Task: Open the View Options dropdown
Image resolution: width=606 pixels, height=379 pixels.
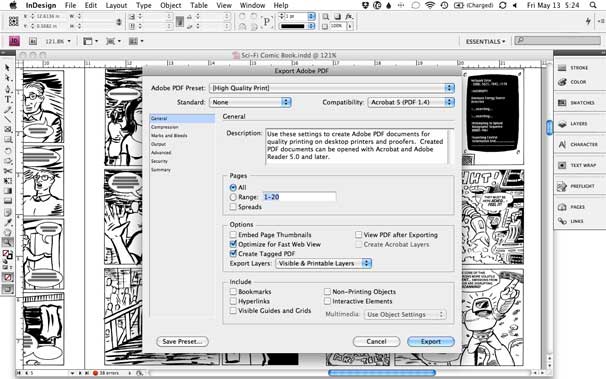Action: [90, 41]
